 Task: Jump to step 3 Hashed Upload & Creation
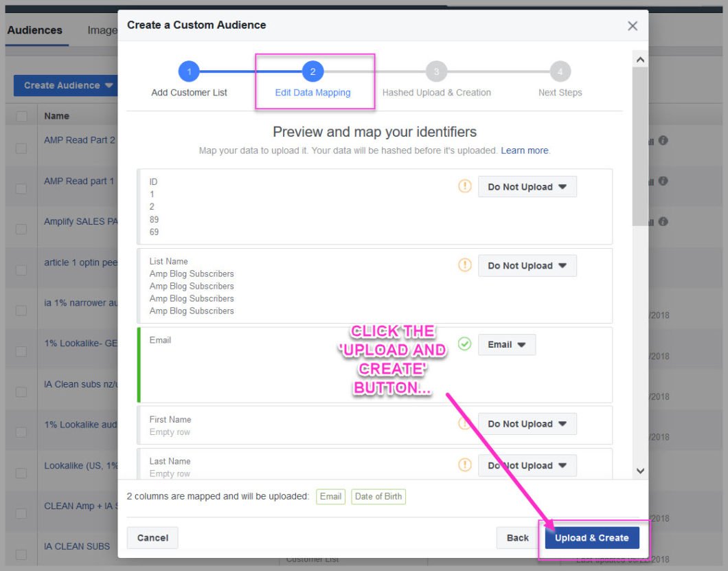click(x=436, y=71)
